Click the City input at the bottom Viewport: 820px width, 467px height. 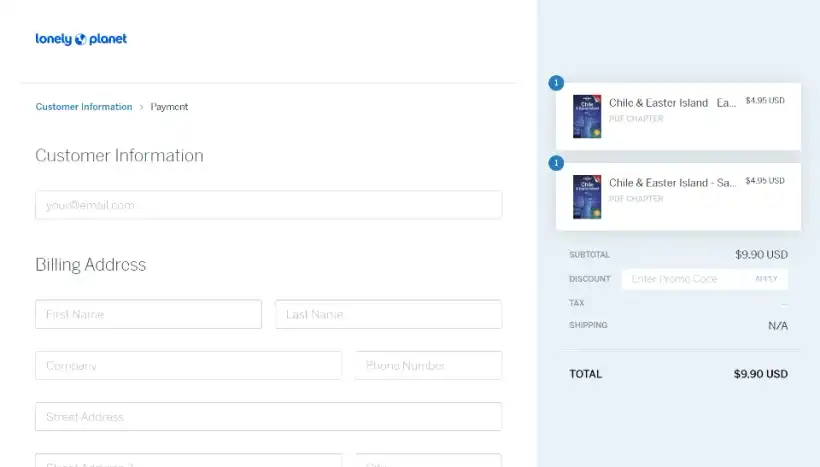pos(428,460)
